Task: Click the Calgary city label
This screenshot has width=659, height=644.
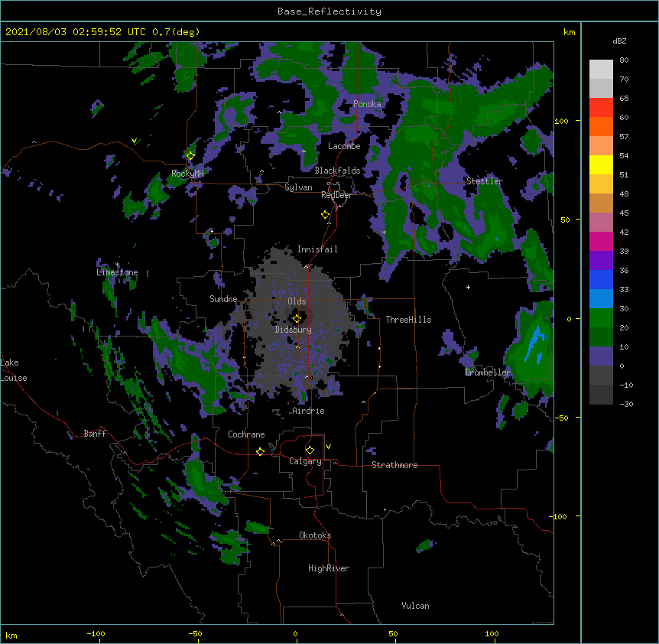Action: pos(305,461)
